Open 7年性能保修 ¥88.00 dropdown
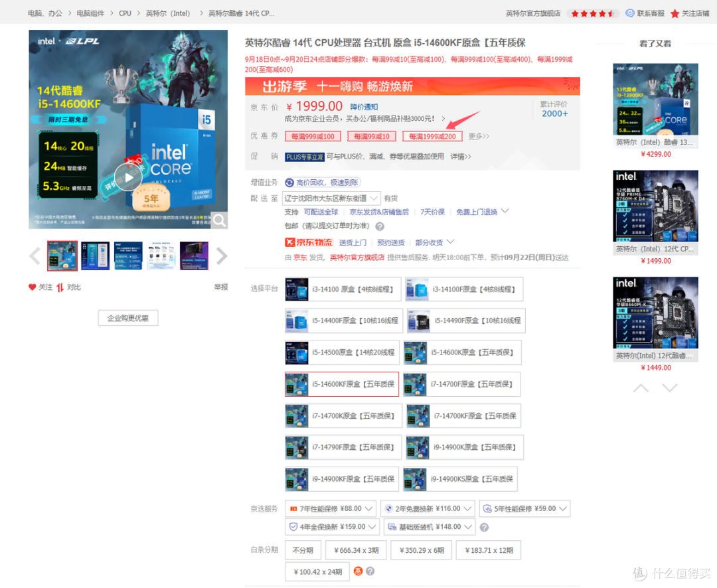Viewport: 717px width, 588px height. (x=331, y=508)
